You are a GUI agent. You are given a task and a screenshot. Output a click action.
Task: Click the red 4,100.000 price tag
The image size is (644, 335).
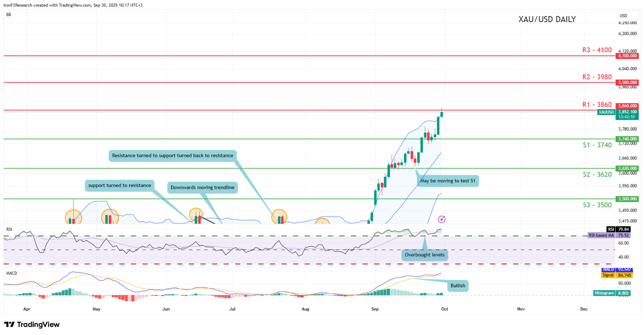pyautogui.click(x=627, y=56)
